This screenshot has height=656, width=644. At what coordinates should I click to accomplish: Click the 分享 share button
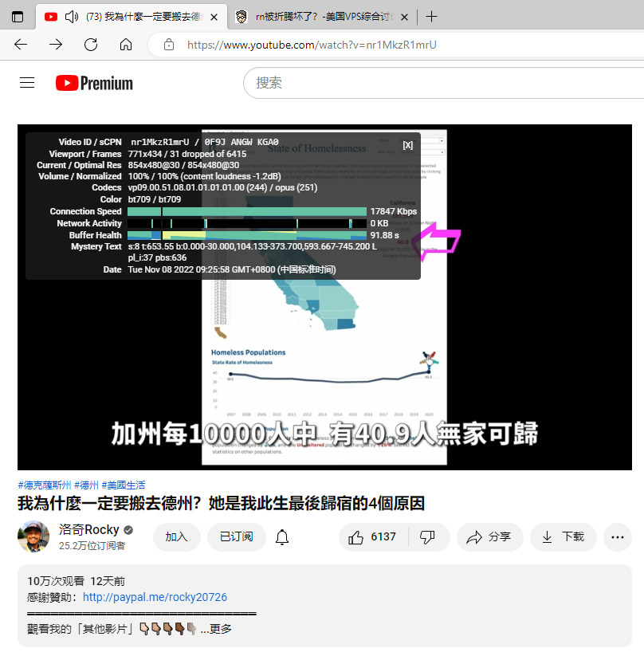pos(489,536)
